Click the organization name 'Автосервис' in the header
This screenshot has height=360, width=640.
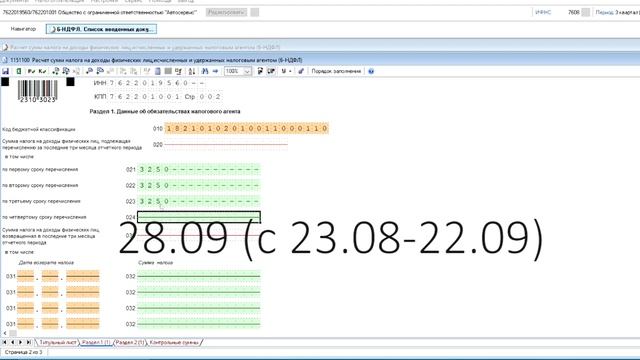[181, 12]
